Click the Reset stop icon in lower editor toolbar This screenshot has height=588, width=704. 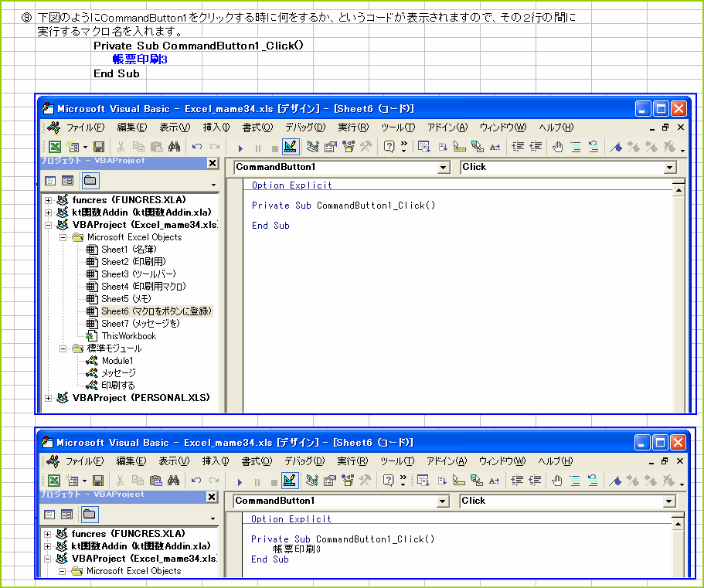(x=274, y=481)
